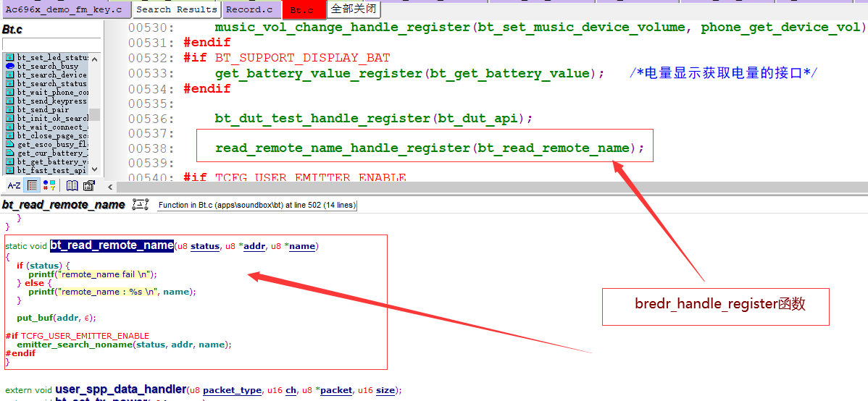Image resolution: width=868 pixels, height=401 pixels.
Task: Click bt_dut_test_handle_register on line 536
Action: tap(322, 119)
